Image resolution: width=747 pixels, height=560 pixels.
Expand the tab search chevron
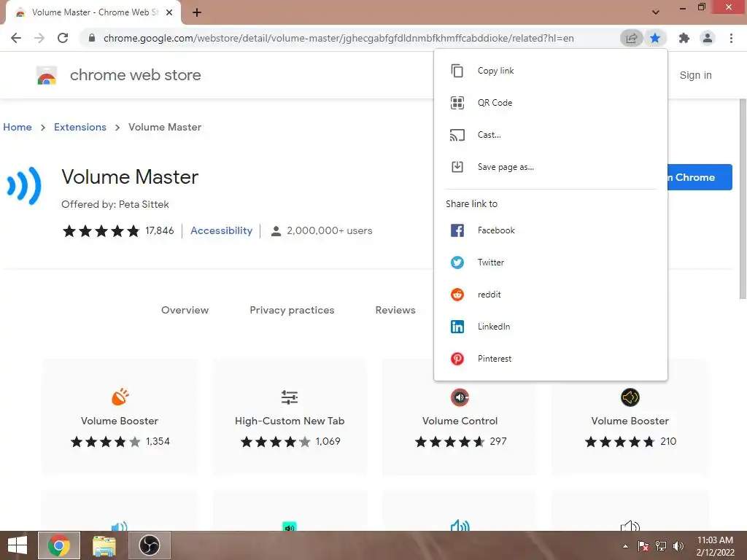[x=656, y=12]
